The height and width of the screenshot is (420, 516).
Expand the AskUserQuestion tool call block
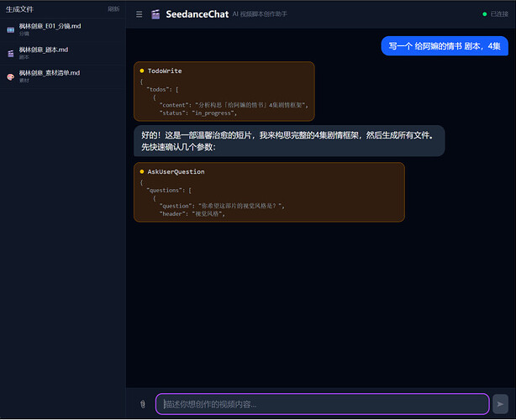pyautogui.click(x=269, y=192)
